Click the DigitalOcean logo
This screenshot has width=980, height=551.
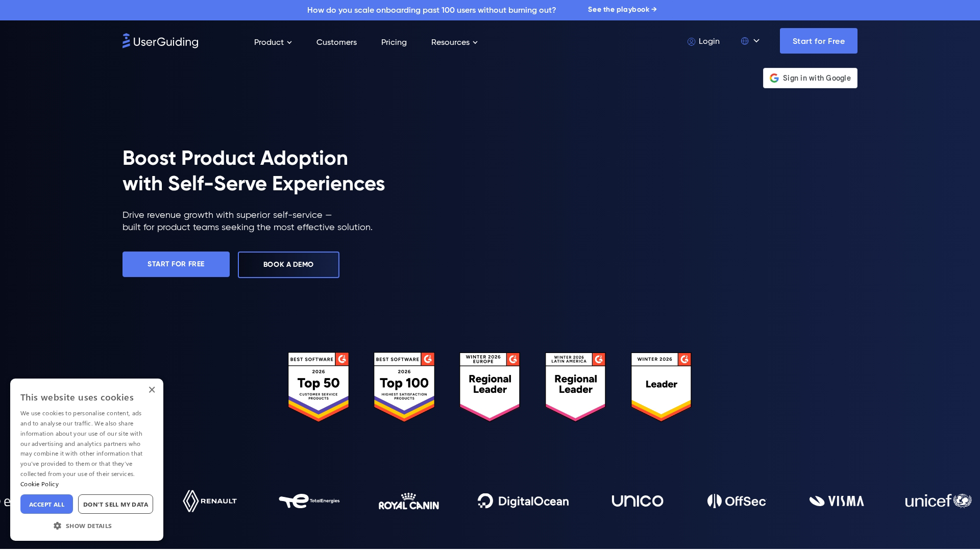[523, 501]
